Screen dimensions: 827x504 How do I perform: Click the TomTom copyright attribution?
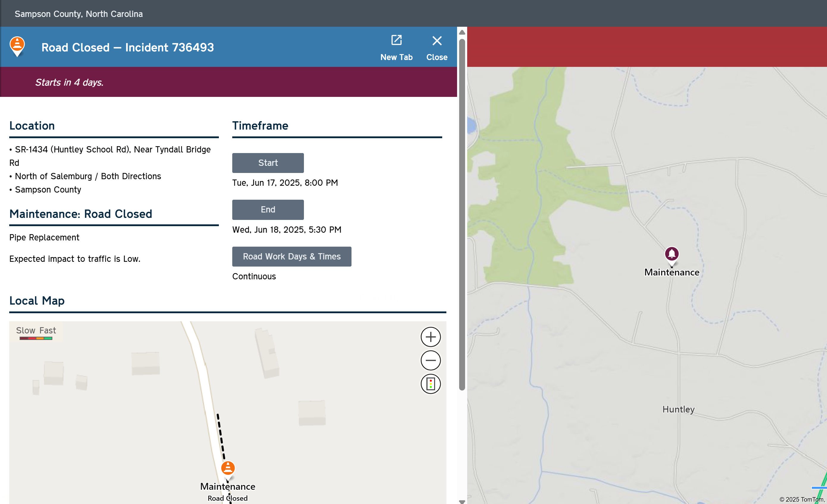coord(801,499)
